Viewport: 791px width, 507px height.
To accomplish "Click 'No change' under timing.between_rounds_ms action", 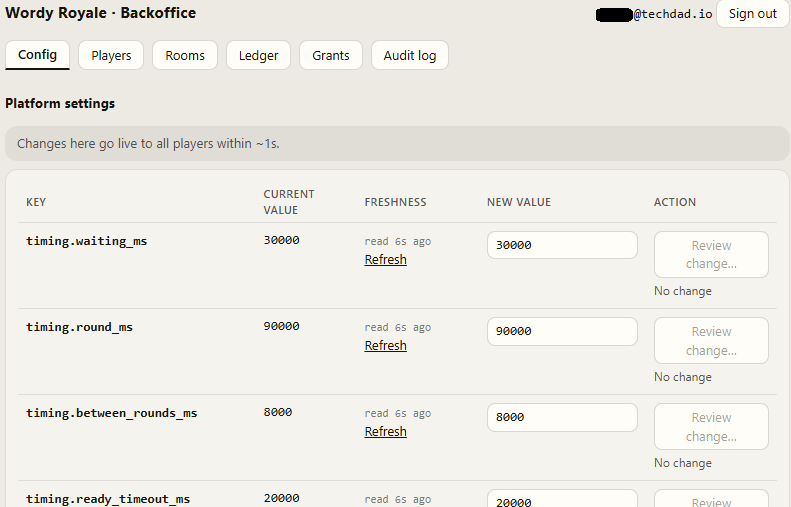I will point(683,463).
